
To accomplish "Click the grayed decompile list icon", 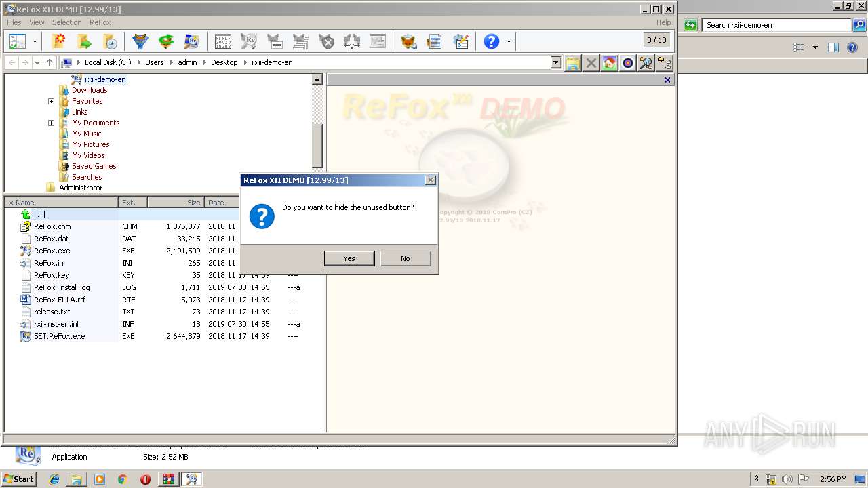I will 275,41.
